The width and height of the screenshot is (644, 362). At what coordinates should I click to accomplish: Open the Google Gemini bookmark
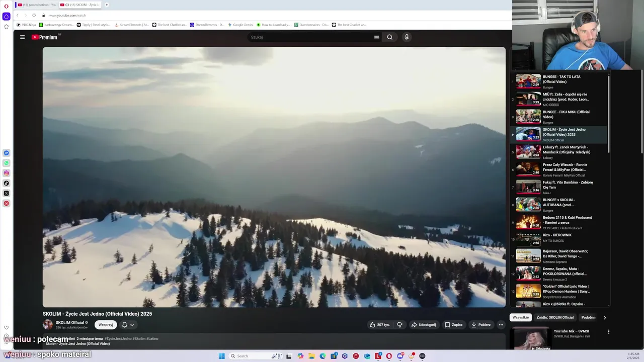pos(240,25)
